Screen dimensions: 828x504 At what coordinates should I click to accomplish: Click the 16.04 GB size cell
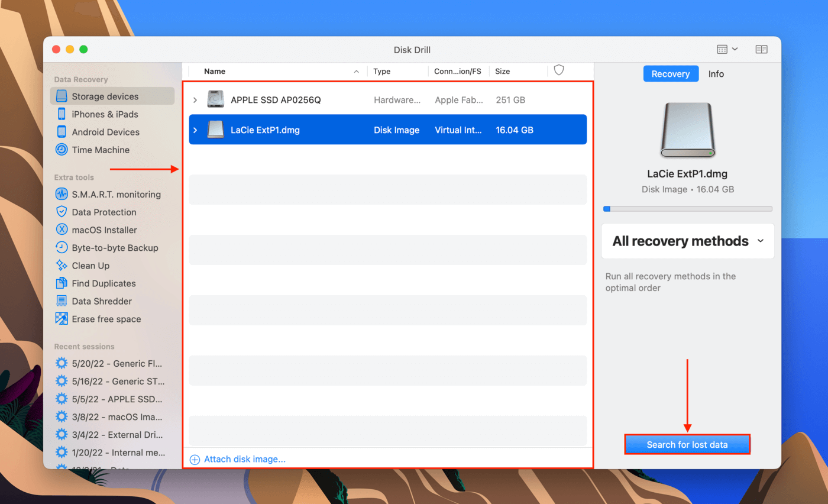coord(515,130)
